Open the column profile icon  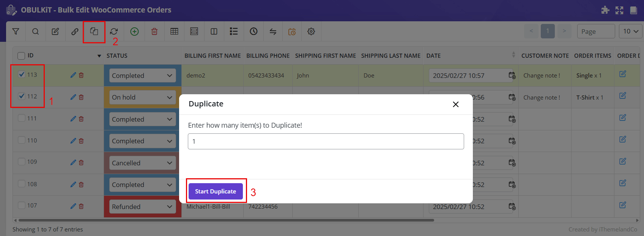(x=194, y=32)
